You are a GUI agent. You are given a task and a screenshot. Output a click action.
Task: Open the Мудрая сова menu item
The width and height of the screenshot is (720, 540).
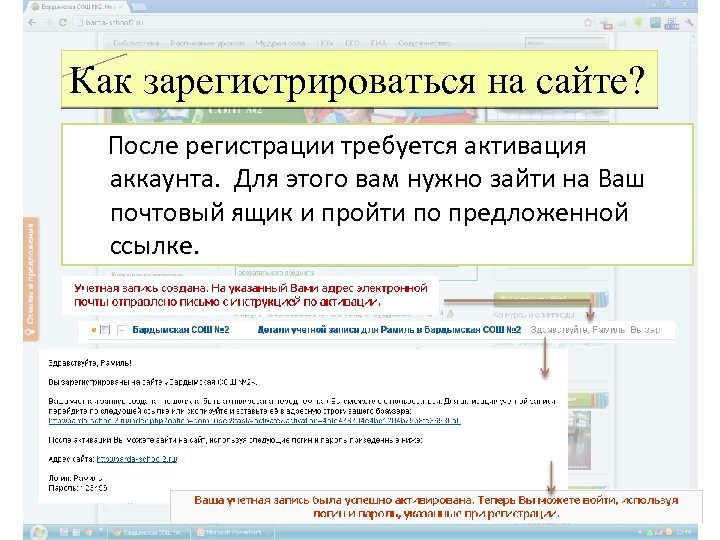[280, 43]
